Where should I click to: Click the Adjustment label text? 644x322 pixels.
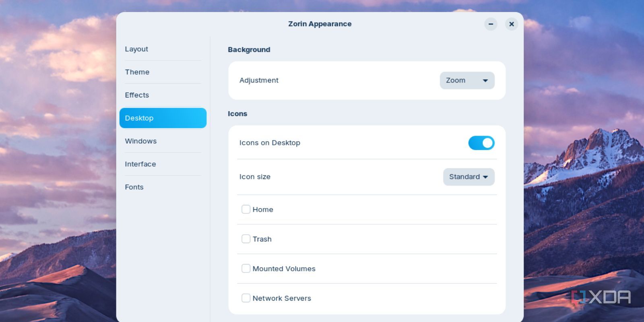(259, 80)
